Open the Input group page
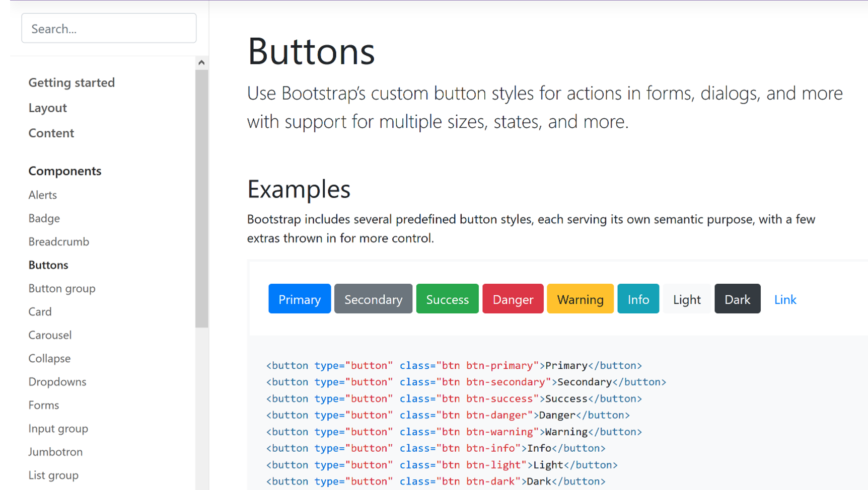868x490 pixels. coord(58,429)
